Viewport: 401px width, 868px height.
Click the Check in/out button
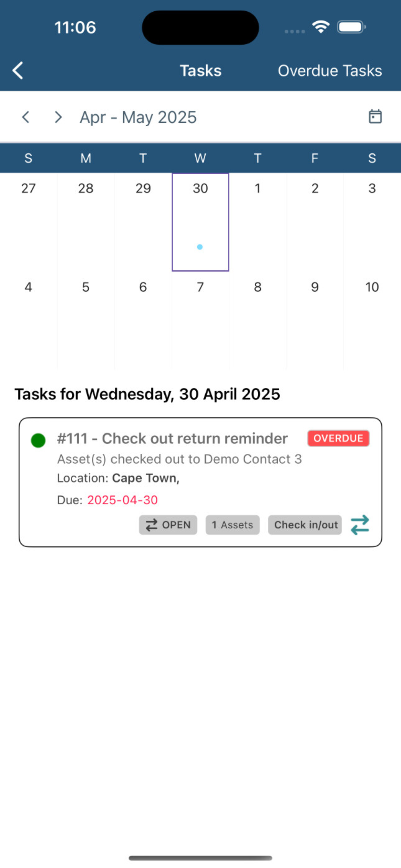305,525
